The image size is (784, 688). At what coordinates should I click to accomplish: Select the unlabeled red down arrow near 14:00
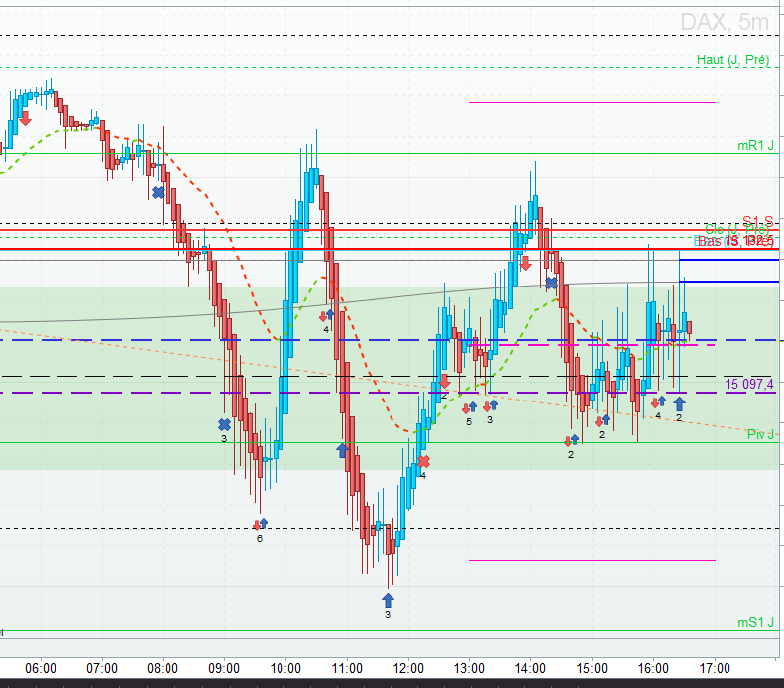coord(526,264)
